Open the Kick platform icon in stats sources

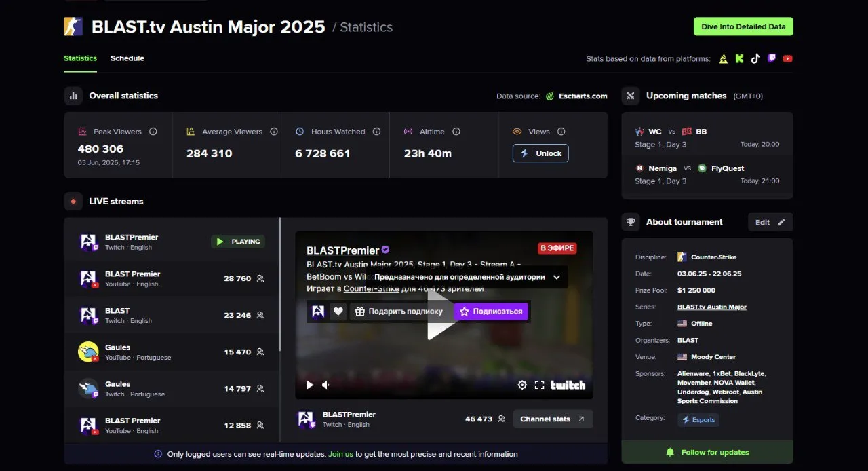point(739,59)
